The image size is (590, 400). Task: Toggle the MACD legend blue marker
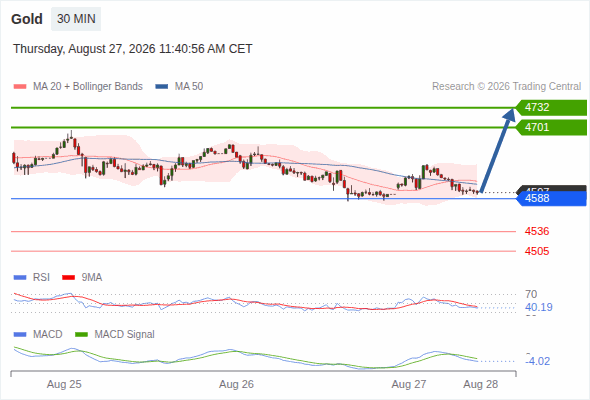tap(20, 335)
